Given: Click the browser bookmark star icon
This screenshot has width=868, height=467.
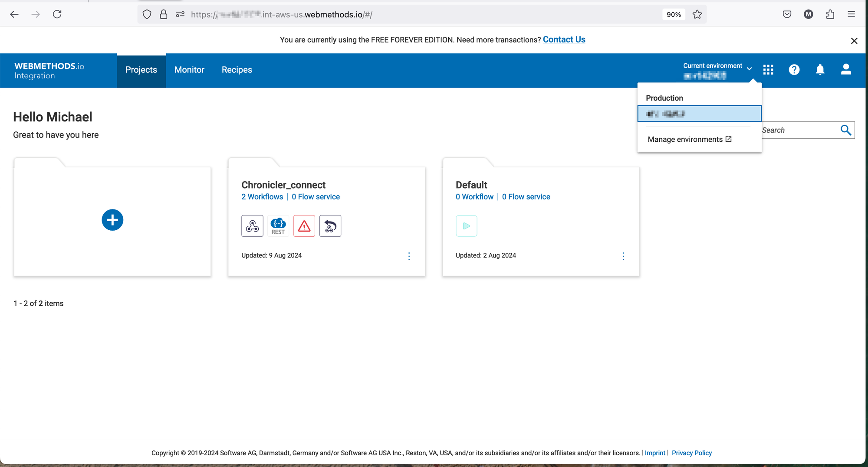Looking at the screenshot, I should coord(697,14).
